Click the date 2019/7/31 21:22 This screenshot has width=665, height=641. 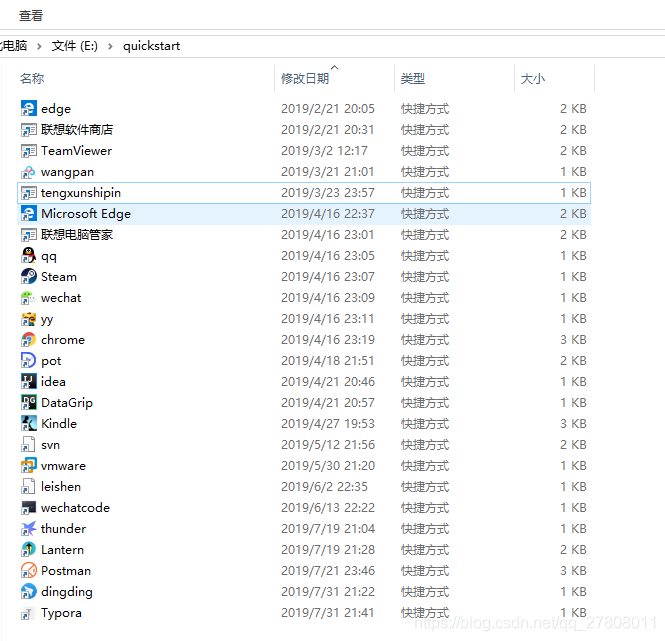[328, 591]
